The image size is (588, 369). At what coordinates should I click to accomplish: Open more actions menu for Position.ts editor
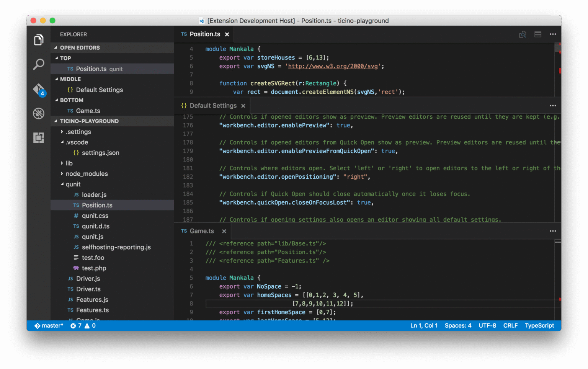[553, 34]
